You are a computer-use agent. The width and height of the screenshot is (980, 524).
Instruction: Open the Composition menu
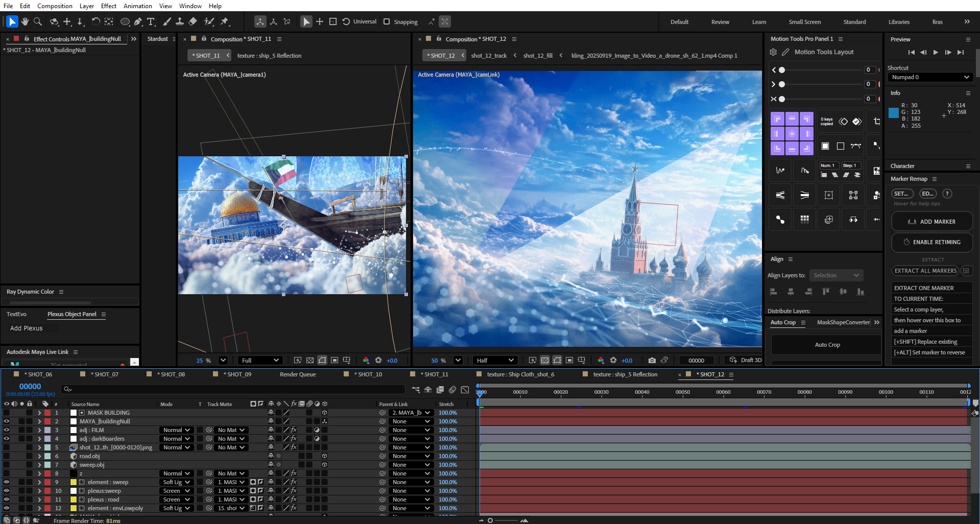(55, 6)
